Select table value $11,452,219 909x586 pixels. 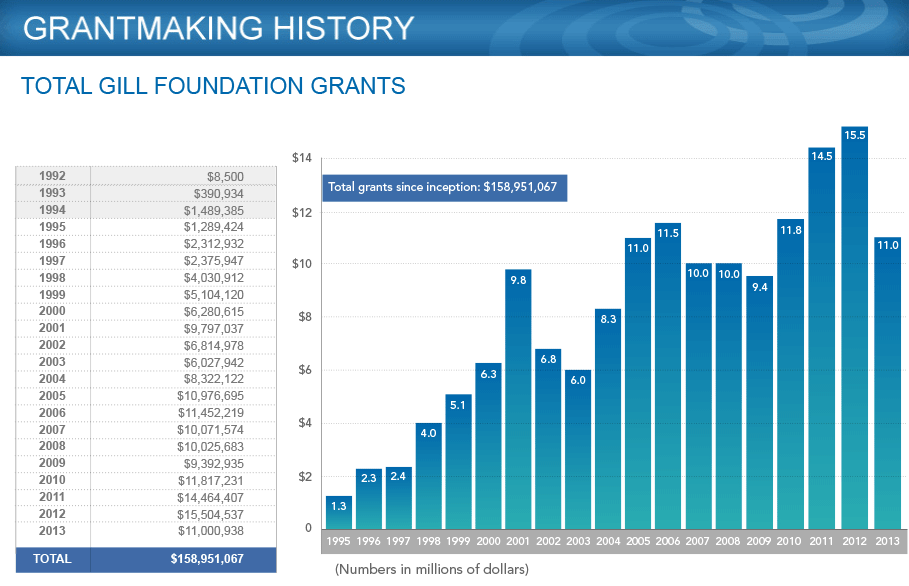[x=210, y=413]
